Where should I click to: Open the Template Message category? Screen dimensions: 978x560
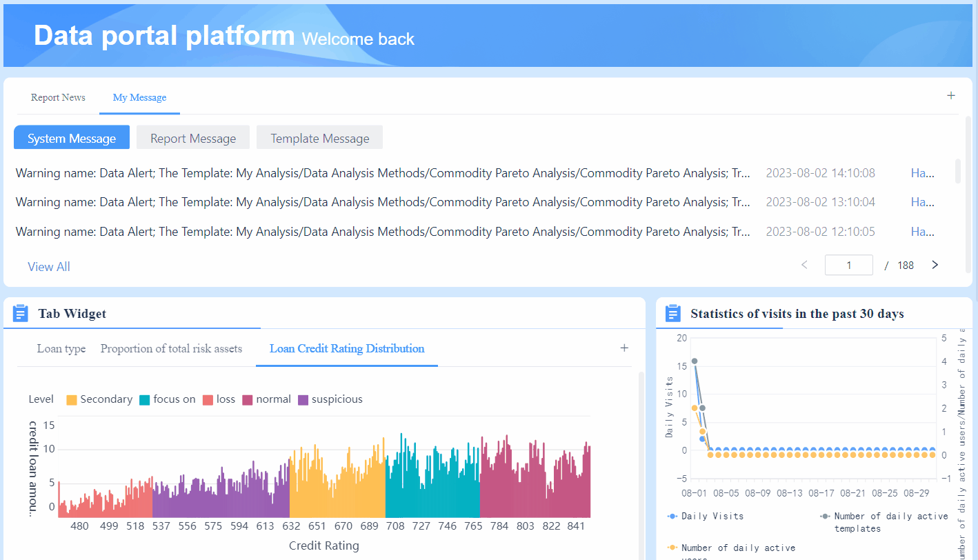tap(320, 138)
